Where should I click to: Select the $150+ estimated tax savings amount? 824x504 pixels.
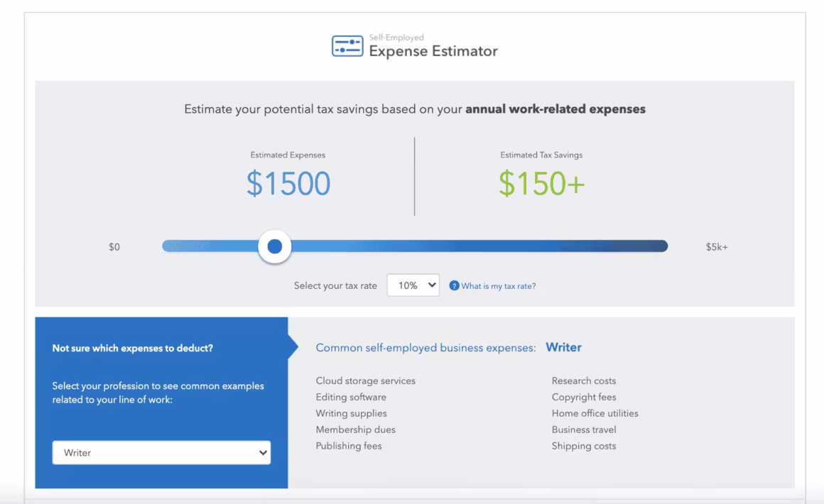click(x=541, y=184)
